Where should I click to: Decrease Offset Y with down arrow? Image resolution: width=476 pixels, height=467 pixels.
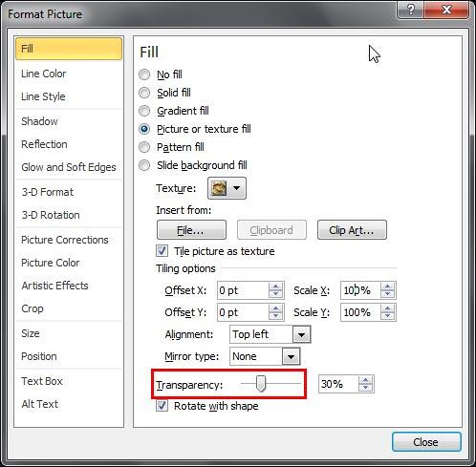click(275, 316)
